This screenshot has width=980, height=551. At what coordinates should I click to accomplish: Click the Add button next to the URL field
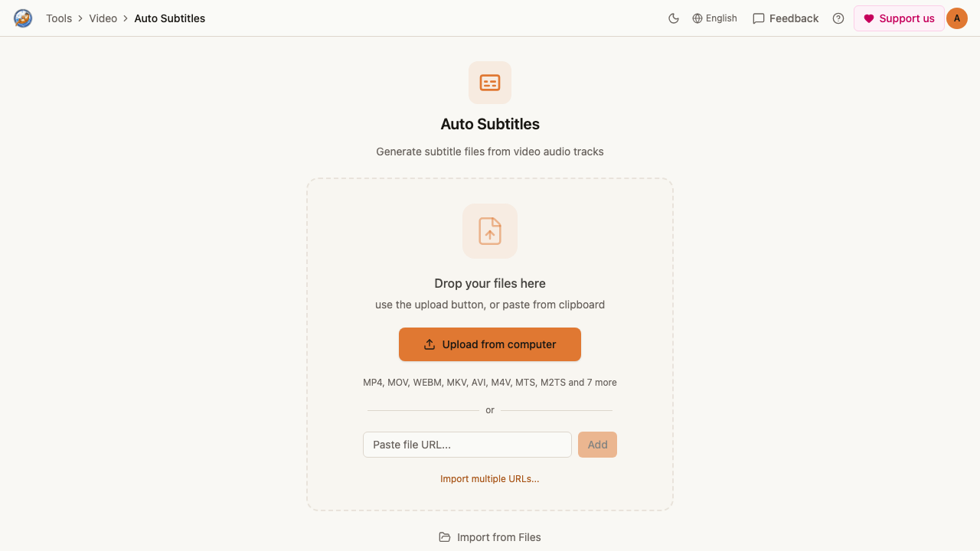(x=597, y=445)
